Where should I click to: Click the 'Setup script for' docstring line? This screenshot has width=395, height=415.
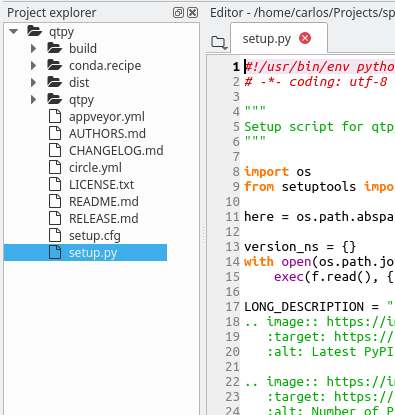tap(319, 127)
